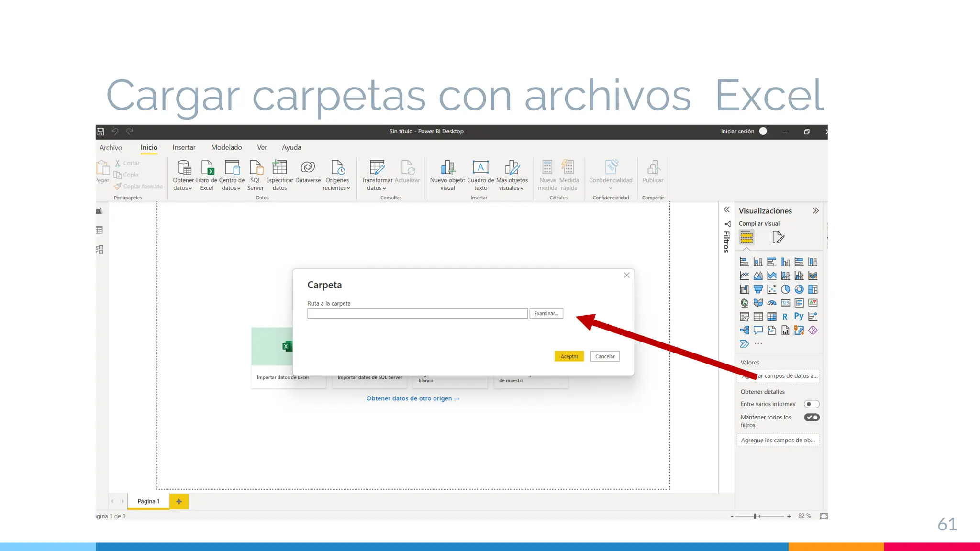Open the Ver ribbon tab
This screenshot has height=551, width=980.
pyautogui.click(x=262, y=148)
